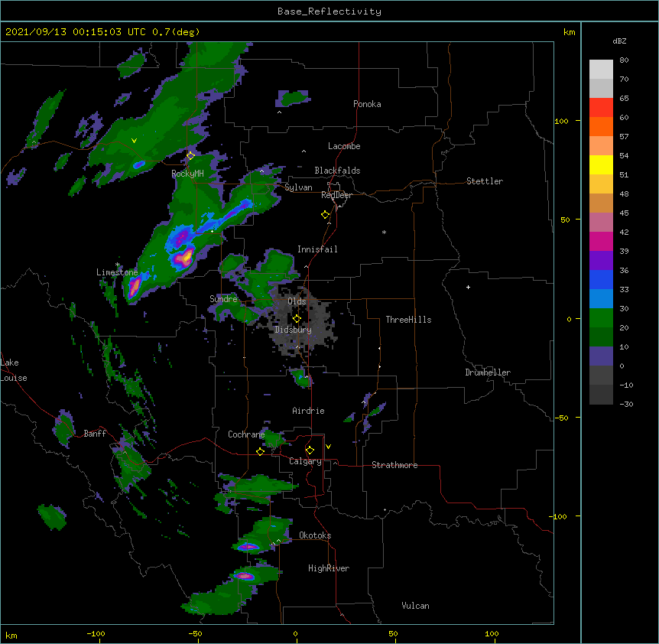Select the -30 value in the dBZ legend
This screenshot has height=644, width=659.
(626, 405)
